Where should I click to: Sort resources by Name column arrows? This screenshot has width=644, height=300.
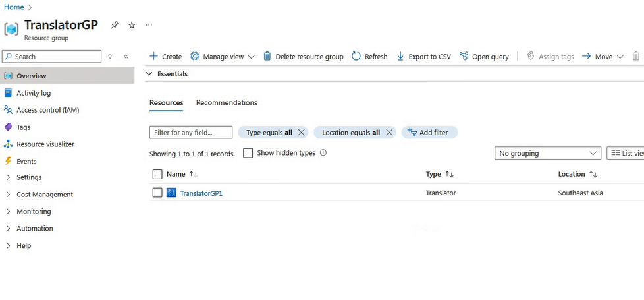coord(194,175)
